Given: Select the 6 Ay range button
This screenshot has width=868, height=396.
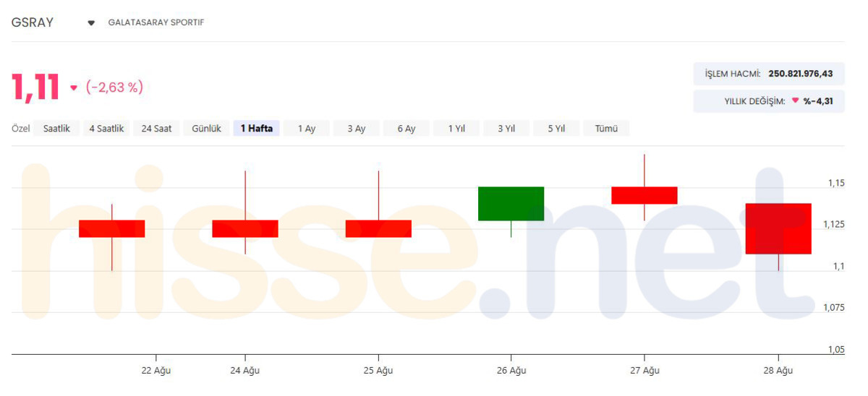Looking at the screenshot, I should pyautogui.click(x=407, y=129).
